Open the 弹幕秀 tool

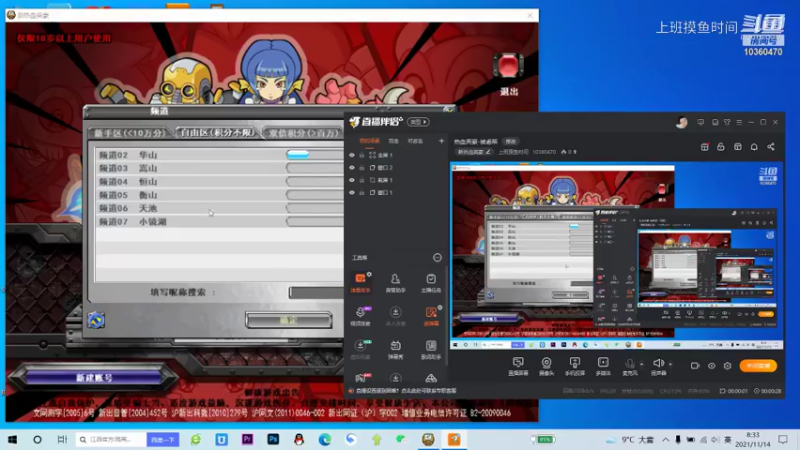395,349
